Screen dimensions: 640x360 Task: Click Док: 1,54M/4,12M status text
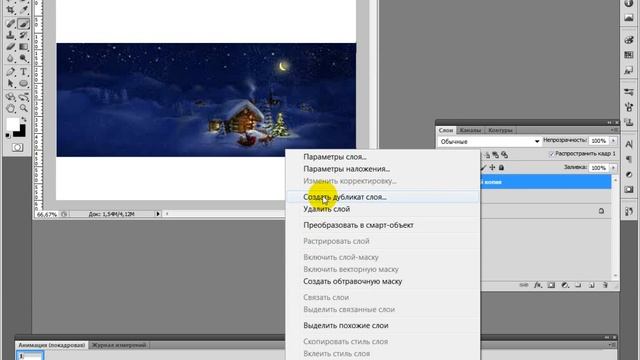111,214
